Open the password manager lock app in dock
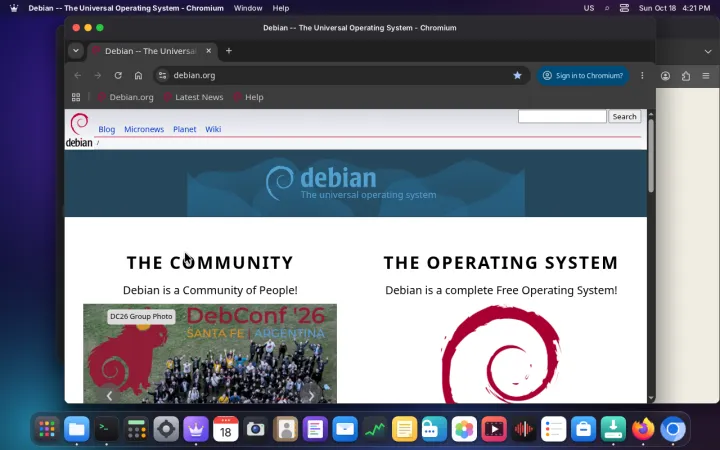 [x=434, y=429]
